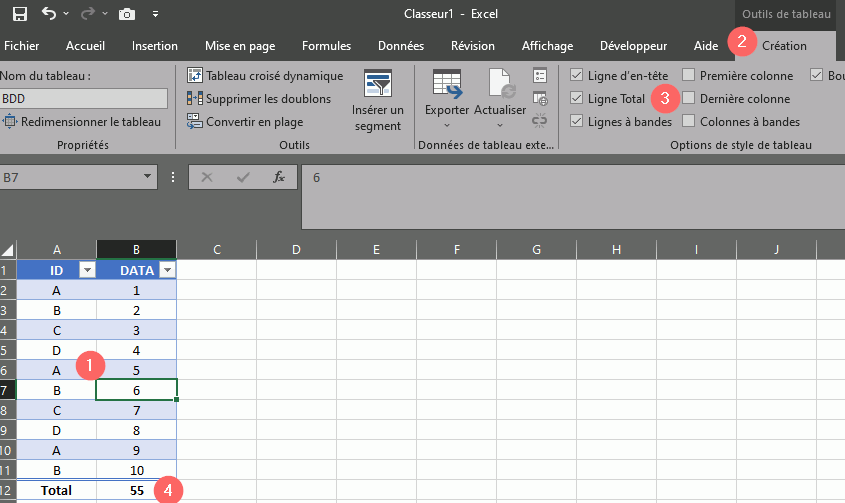
Task: Select the Total cell showing 55
Action: (x=136, y=491)
